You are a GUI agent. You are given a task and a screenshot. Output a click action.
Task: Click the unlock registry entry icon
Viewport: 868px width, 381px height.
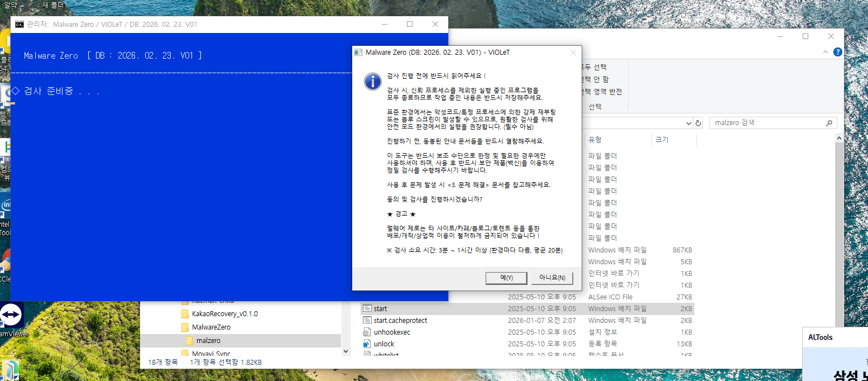[x=367, y=344]
